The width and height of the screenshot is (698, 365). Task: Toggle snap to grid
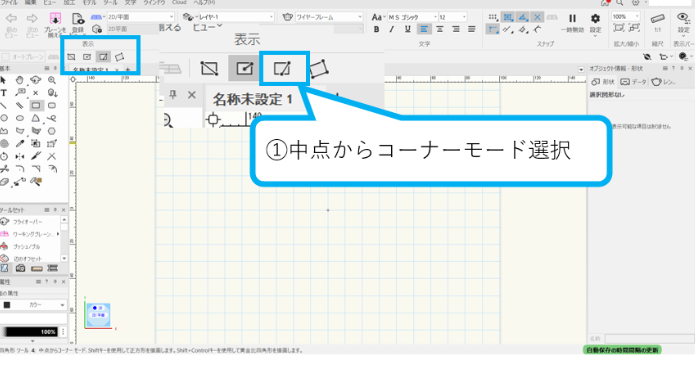click(x=492, y=17)
